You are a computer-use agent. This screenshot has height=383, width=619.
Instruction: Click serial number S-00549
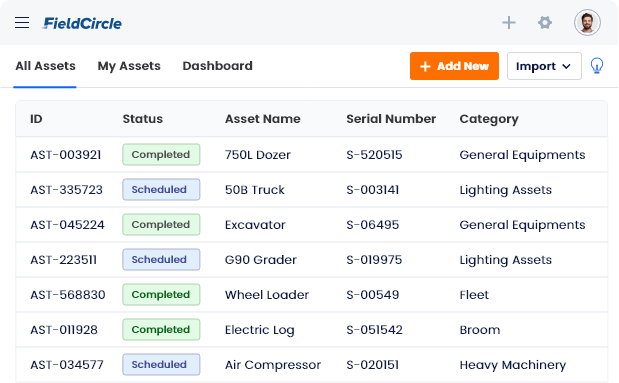pyautogui.click(x=373, y=295)
